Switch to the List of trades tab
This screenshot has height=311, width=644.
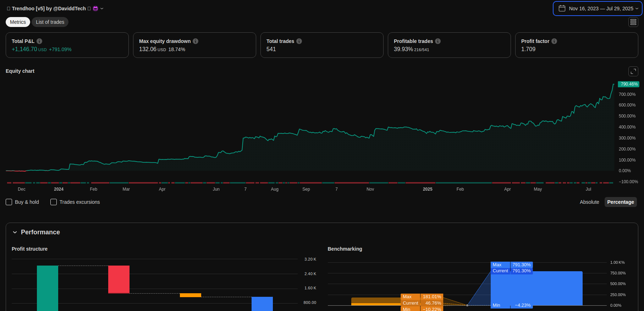[50, 22]
